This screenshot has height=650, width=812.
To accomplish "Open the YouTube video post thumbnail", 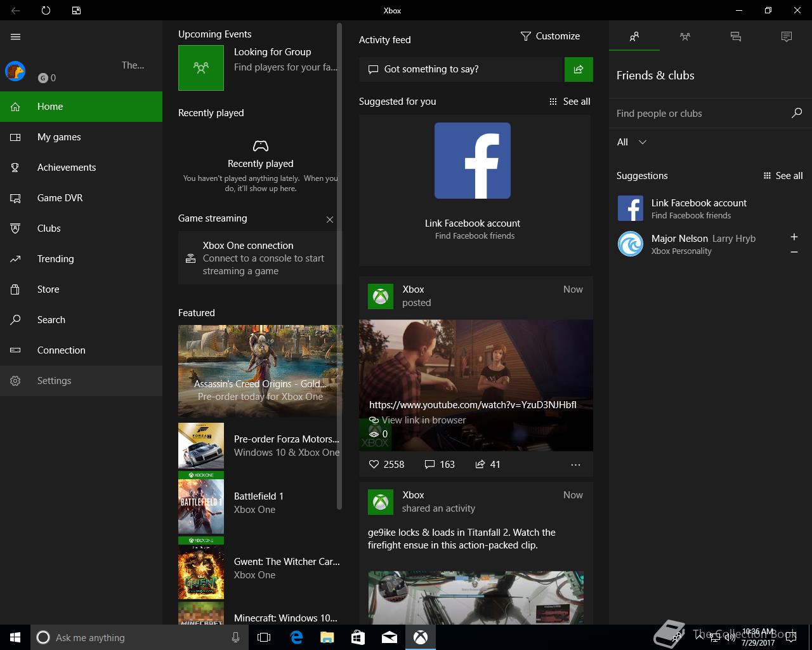I will pyautogui.click(x=476, y=385).
